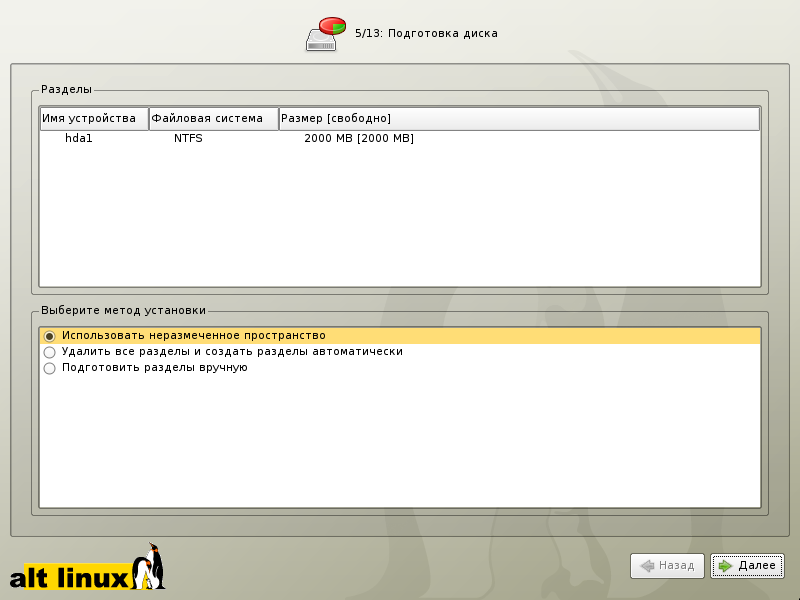Image resolution: width=800 pixels, height=600 pixels.
Task: Click the penguin mascot in the ALT Linux logo
Action: pyautogui.click(x=152, y=566)
